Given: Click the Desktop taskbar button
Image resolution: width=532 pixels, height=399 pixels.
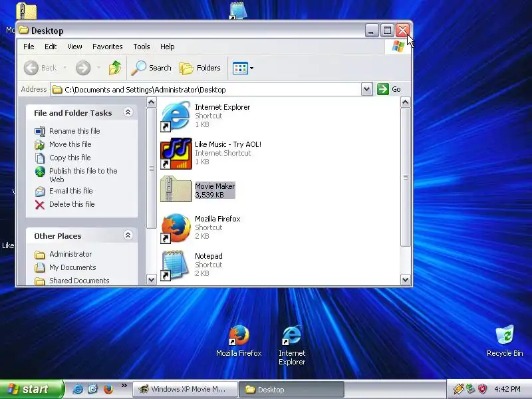Looking at the screenshot, I should 291,389.
